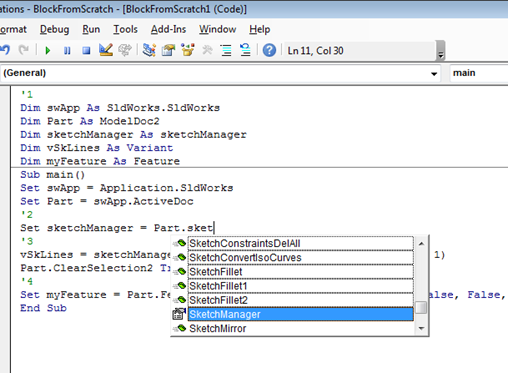This screenshot has height=373, width=508.
Task: Choose SketchFillet from the list
Action: point(300,272)
